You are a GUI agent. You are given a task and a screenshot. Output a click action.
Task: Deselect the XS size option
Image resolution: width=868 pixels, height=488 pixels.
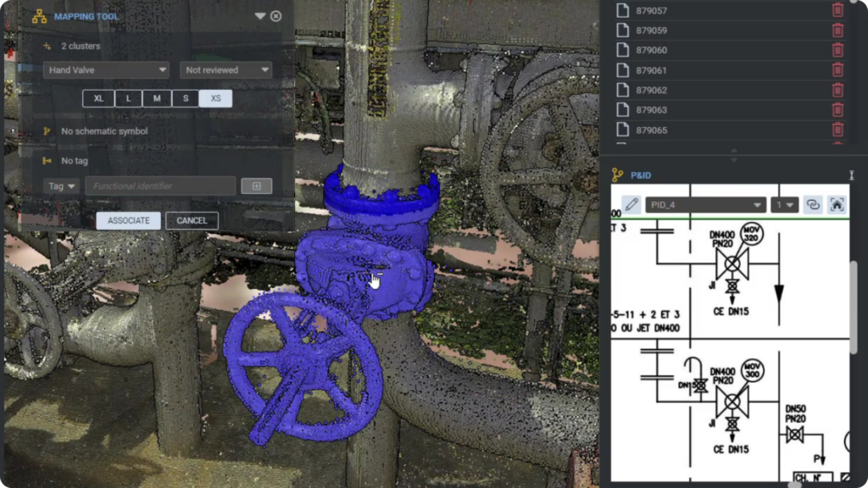pyautogui.click(x=215, y=98)
